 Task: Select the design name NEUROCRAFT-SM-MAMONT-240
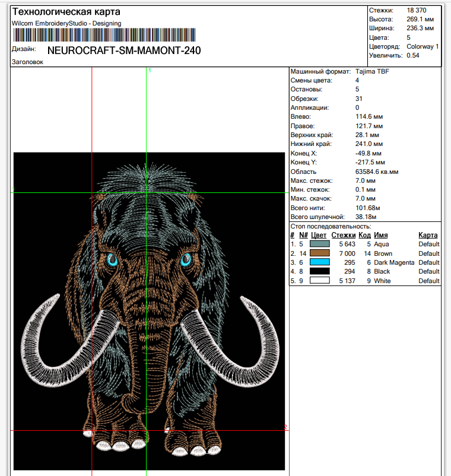[x=123, y=50]
